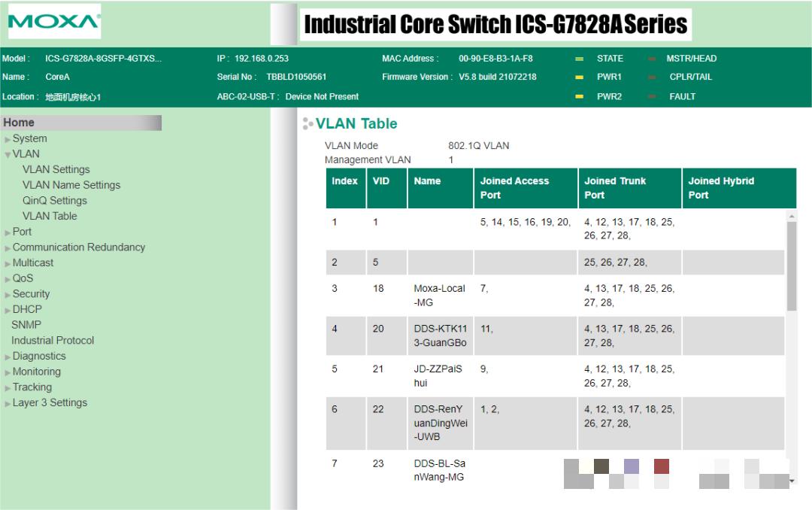This screenshot has height=510, width=812.
Task: Open VLAN Table page in sidebar
Action: click(50, 216)
